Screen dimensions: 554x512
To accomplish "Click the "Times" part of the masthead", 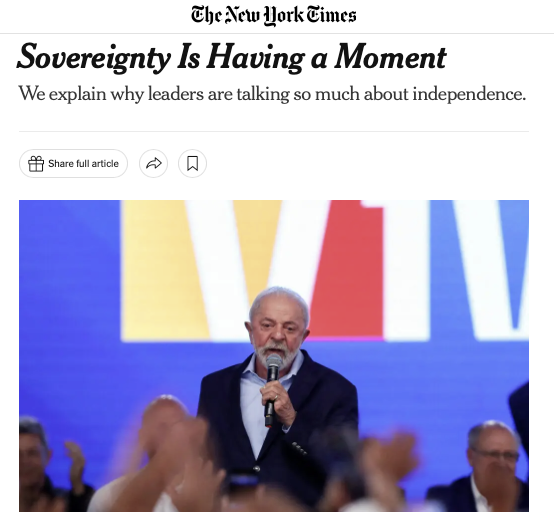I will [331, 15].
